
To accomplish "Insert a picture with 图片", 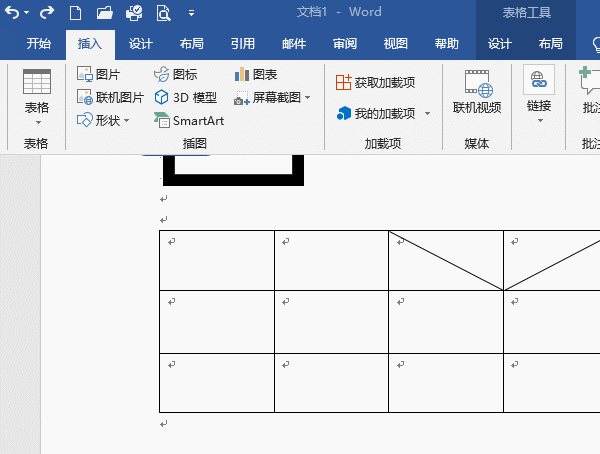I will tap(99, 74).
